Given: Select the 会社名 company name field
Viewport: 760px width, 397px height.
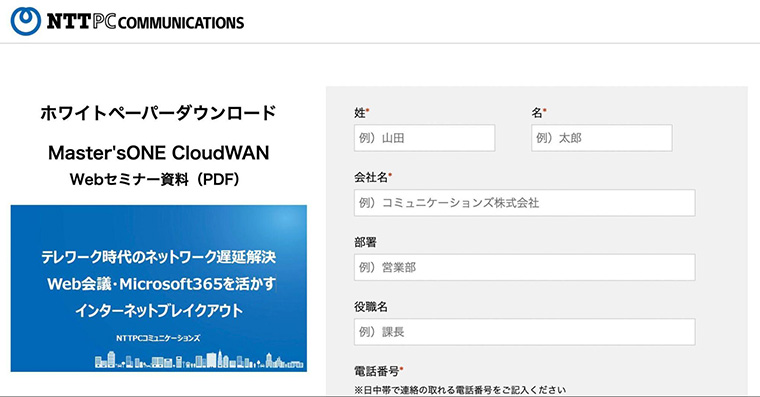Looking at the screenshot, I should (x=524, y=203).
